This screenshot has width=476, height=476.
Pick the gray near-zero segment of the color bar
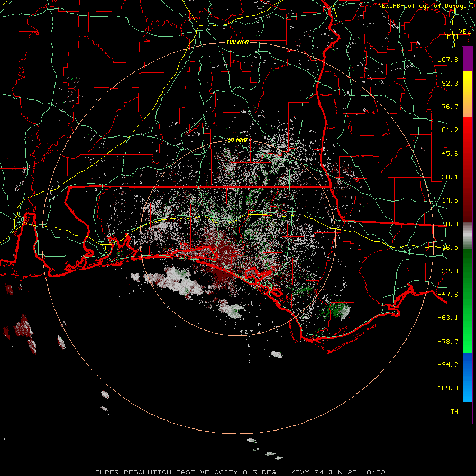tap(467, 235)
